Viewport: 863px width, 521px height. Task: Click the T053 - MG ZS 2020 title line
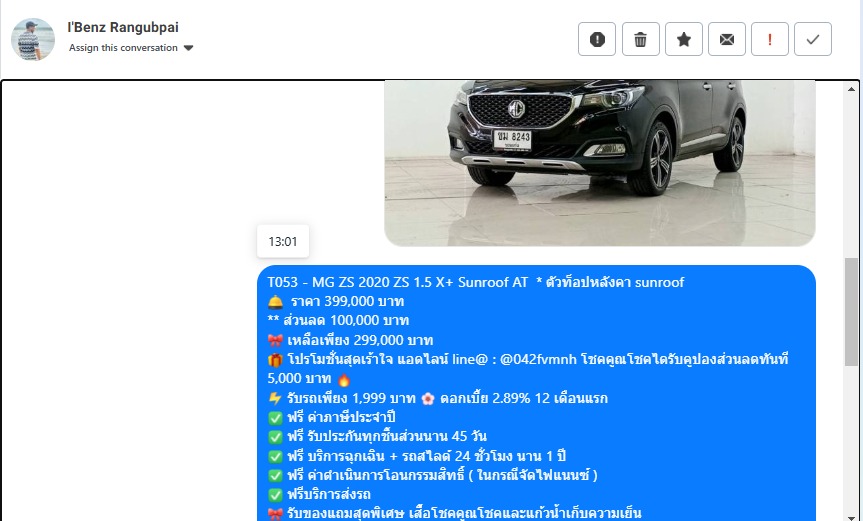click(476, 282)
